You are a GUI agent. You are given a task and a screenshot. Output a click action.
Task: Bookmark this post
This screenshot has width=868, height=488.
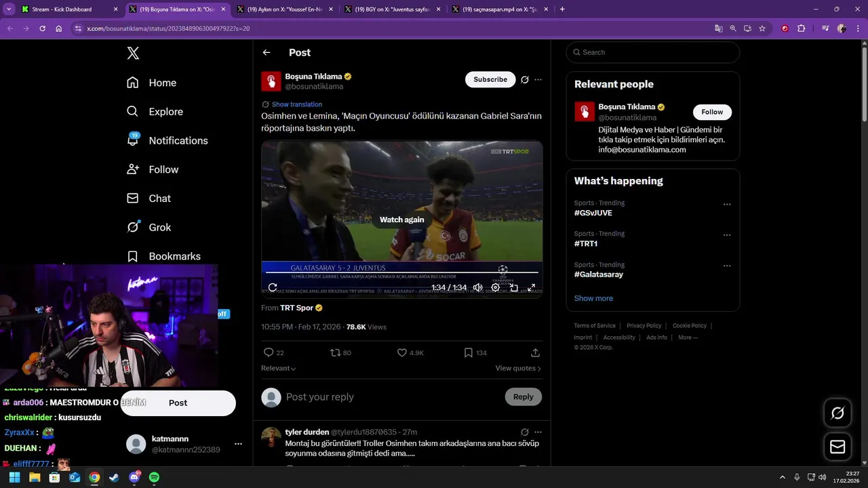[469, 352]
